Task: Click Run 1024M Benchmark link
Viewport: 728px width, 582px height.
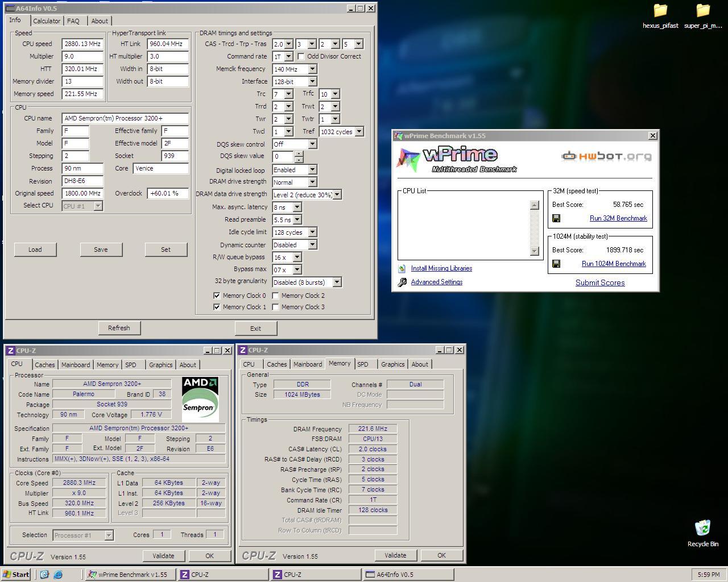Action: pyautogui.click(x=614, y=264)
